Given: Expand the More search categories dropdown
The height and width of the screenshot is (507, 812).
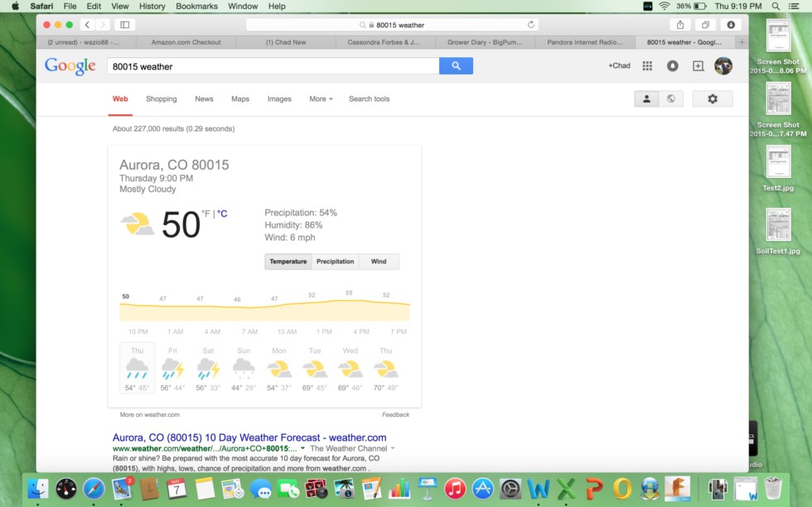Looking at the screenshot, I should [x=321, y=99].
